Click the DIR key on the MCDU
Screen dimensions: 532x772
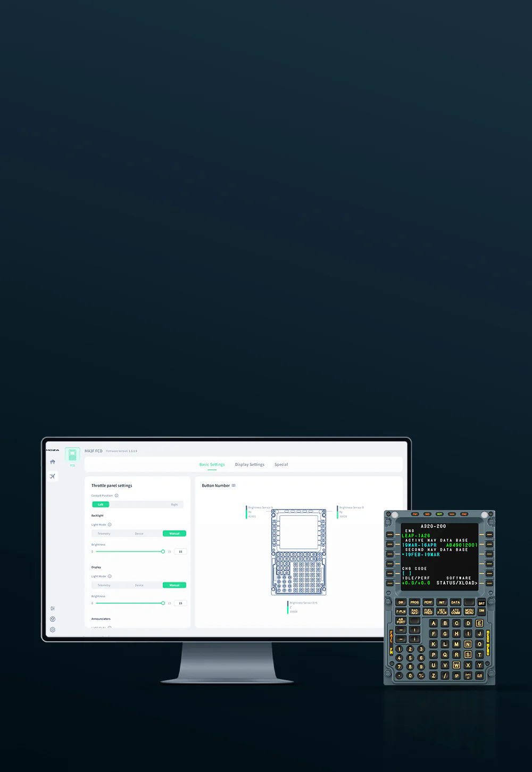[x=401, y=603]
